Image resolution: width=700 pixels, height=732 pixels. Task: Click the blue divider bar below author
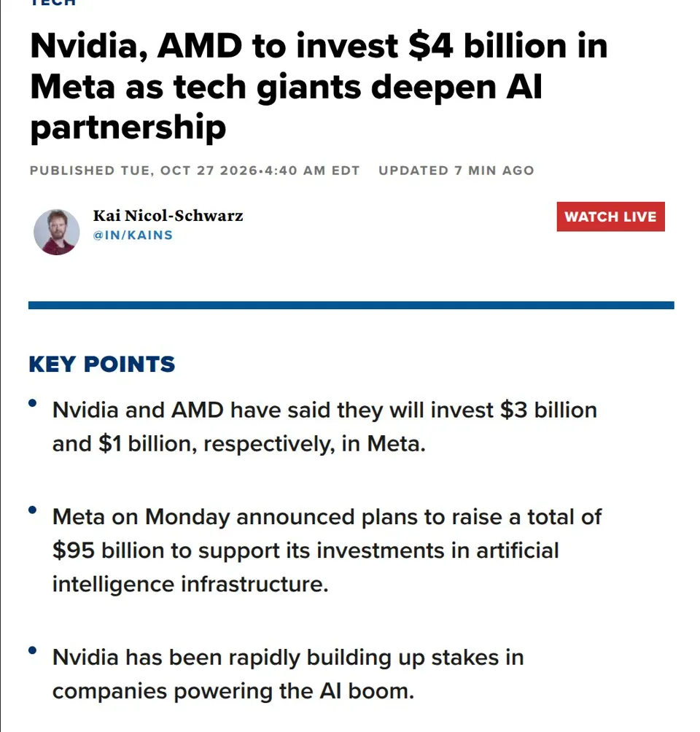(351, 305)
